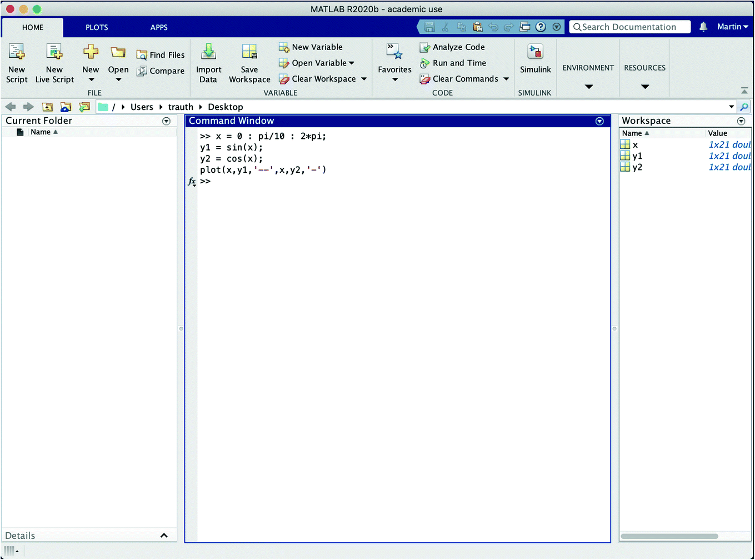Click the Redo arrow icon

(509, 27)
